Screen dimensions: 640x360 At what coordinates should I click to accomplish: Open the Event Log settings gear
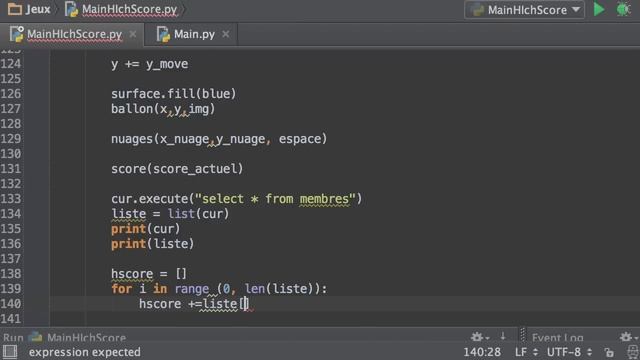[627, 337]
